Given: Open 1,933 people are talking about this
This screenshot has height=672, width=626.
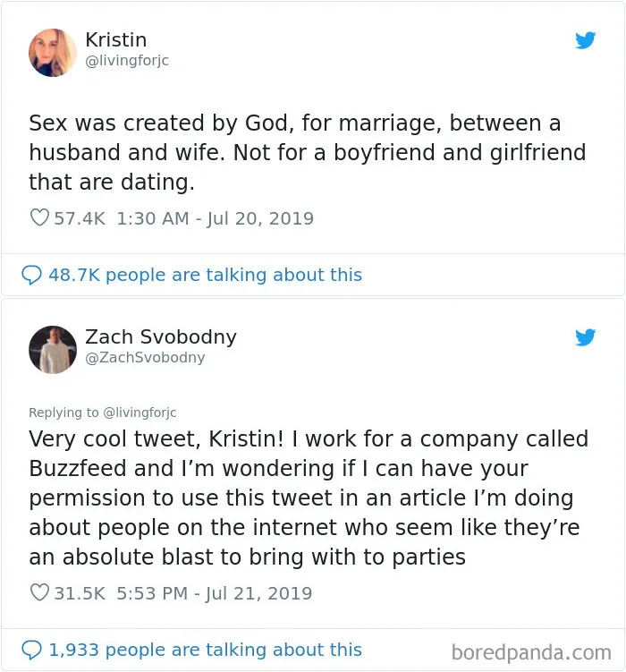Looking at the screenshot, I should pos(206,650).
